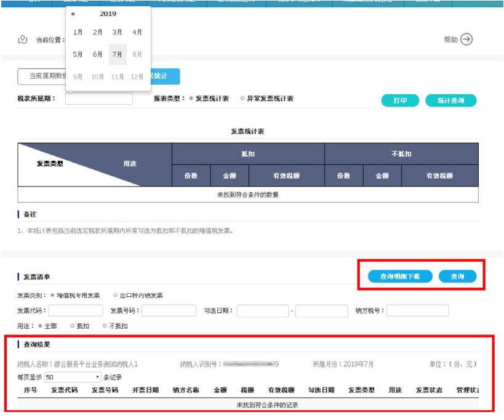Open the blue 统计 tab behind picker
The height and width of the screenshot is (420, 504).
tap(165, 76)
